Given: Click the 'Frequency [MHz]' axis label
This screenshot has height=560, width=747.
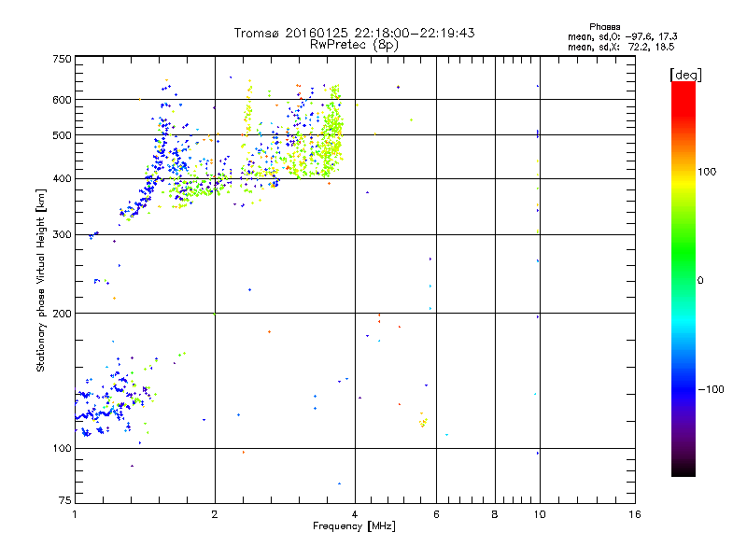Looking at the screenshot, I should (x=354, y=526).
